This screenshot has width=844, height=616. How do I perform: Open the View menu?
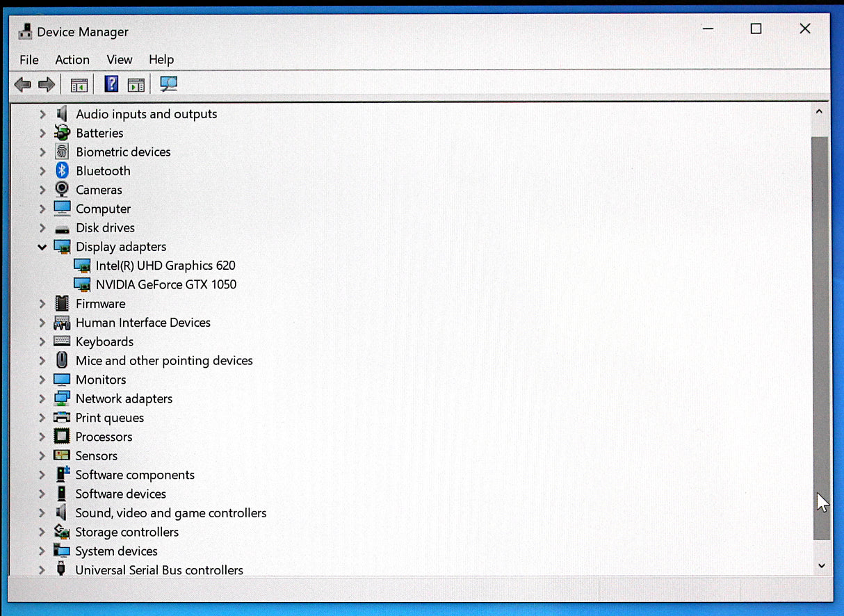coord(119,60)
